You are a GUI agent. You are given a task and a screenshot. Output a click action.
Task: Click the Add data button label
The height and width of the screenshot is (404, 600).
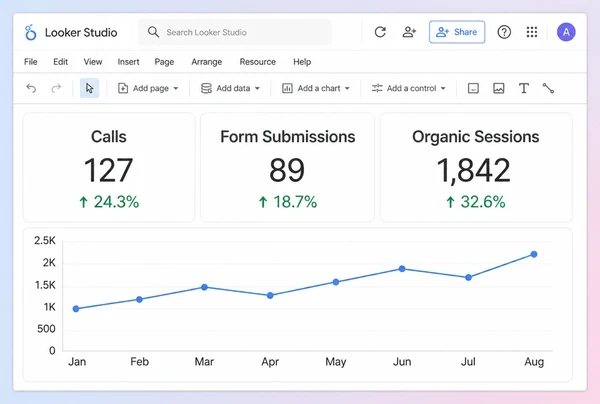tap(233, 88)
